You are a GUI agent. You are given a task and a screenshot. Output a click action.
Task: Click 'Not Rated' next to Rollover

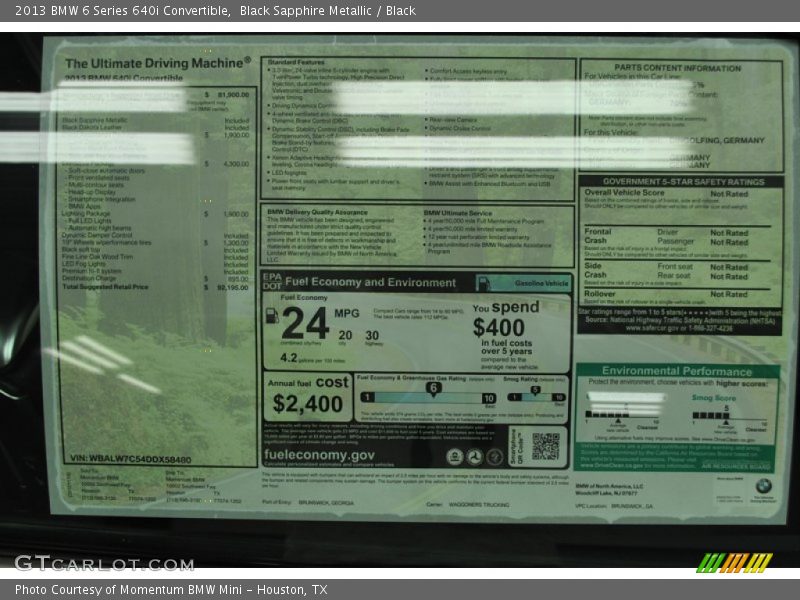click(x=729, y=294)
